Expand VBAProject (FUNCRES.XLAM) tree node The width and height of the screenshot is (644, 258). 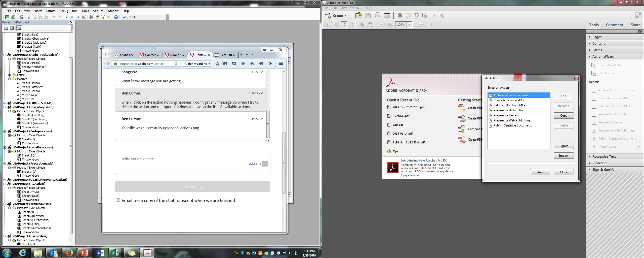pos(5,103)
